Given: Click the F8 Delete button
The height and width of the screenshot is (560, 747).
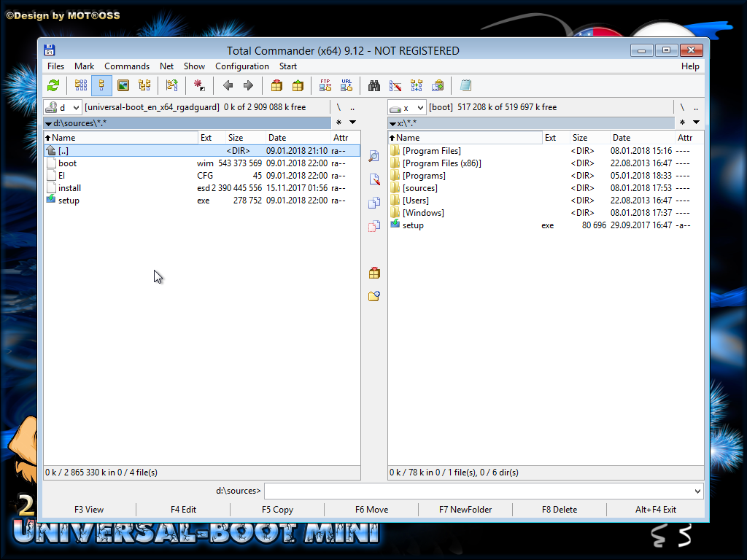Looking at the screenshot, I should (x=560, y=510).
